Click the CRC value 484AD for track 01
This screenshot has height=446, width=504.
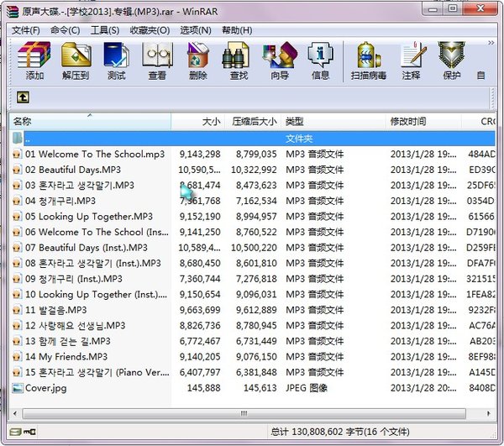(x=481, y=155)
